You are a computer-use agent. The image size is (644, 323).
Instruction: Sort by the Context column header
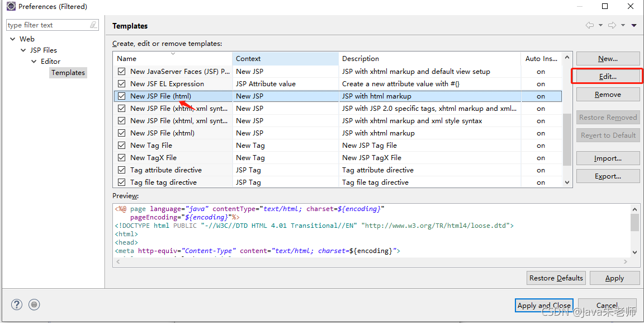pyautogui.click(x=286, y=58)
